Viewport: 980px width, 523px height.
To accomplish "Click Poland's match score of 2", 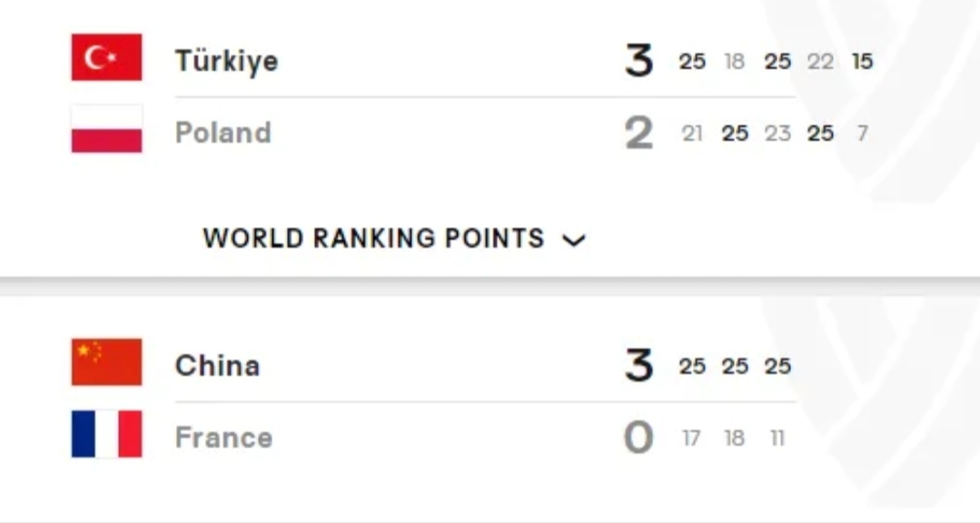I will [638, 133].
